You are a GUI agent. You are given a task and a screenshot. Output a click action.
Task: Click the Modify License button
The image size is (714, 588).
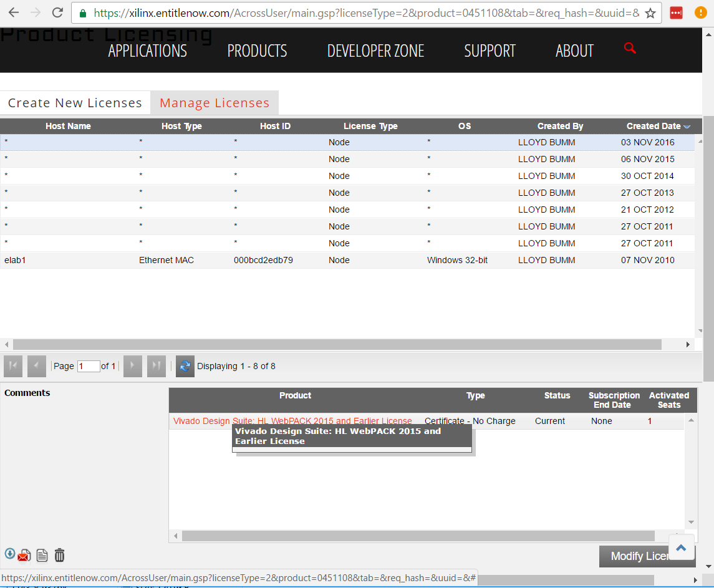click(647, 556)
